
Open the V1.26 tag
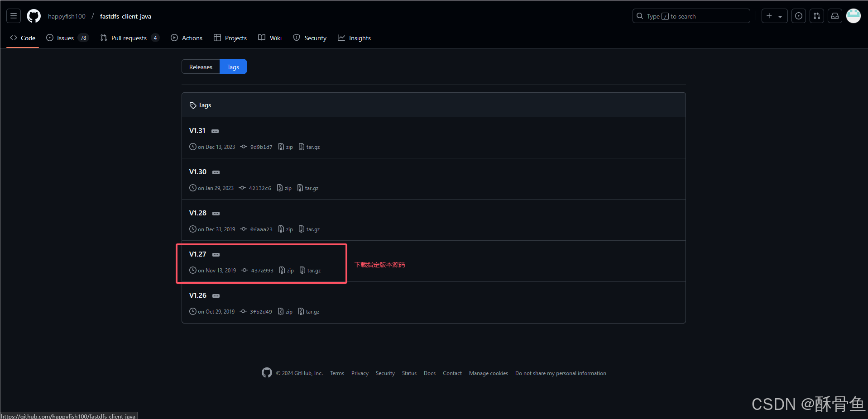tap(197, 295)
